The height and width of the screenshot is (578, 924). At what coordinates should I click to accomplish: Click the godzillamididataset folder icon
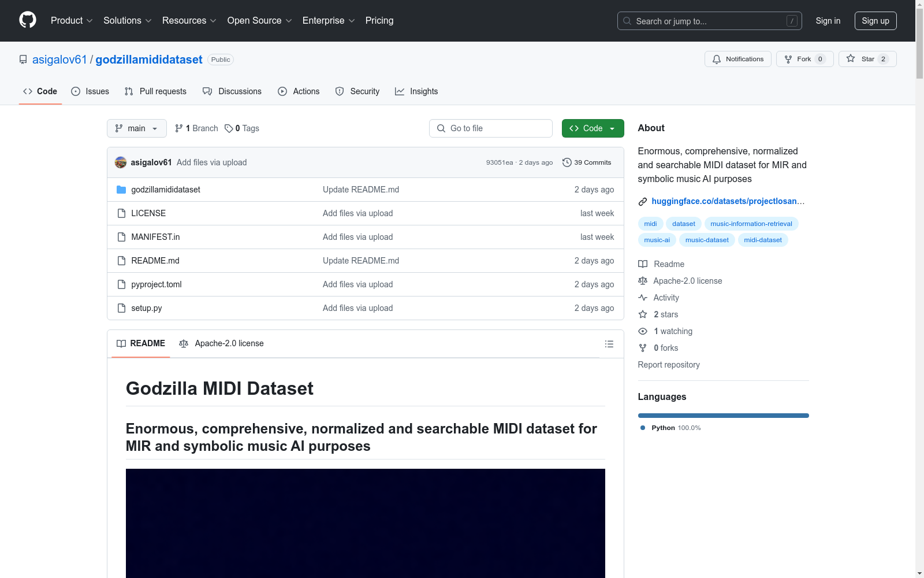(x=121, y=190)
